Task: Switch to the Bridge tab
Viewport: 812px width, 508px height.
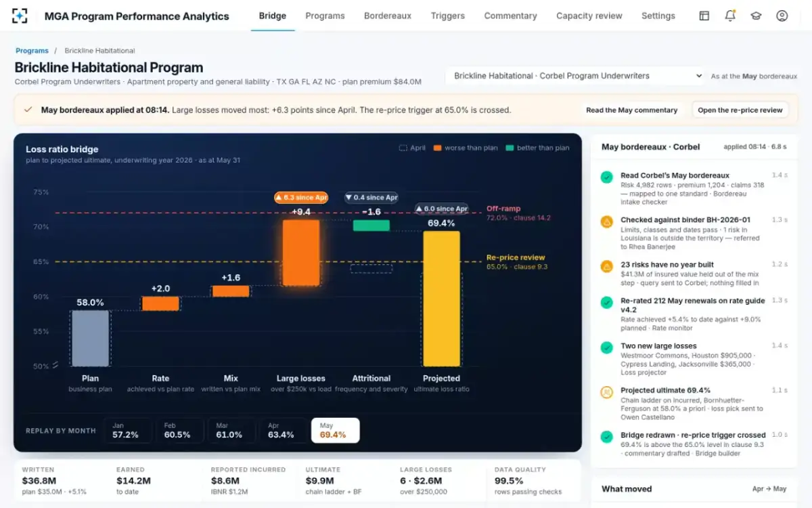Action: point(273,16)
